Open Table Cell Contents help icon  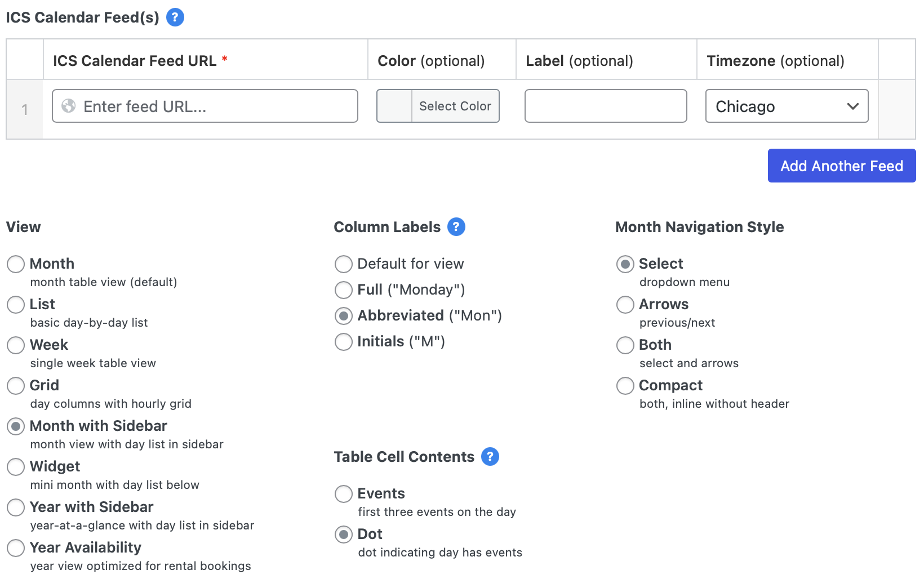point(490,457)
